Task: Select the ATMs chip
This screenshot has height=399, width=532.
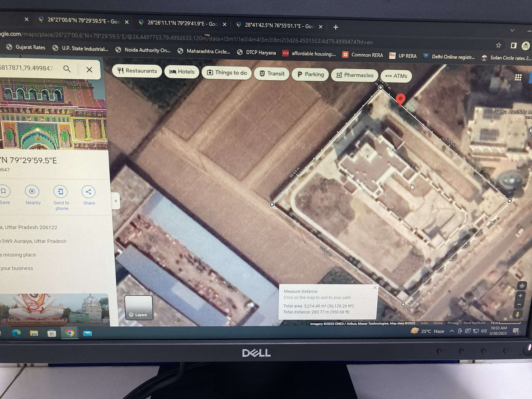Action: pos(396,76)
